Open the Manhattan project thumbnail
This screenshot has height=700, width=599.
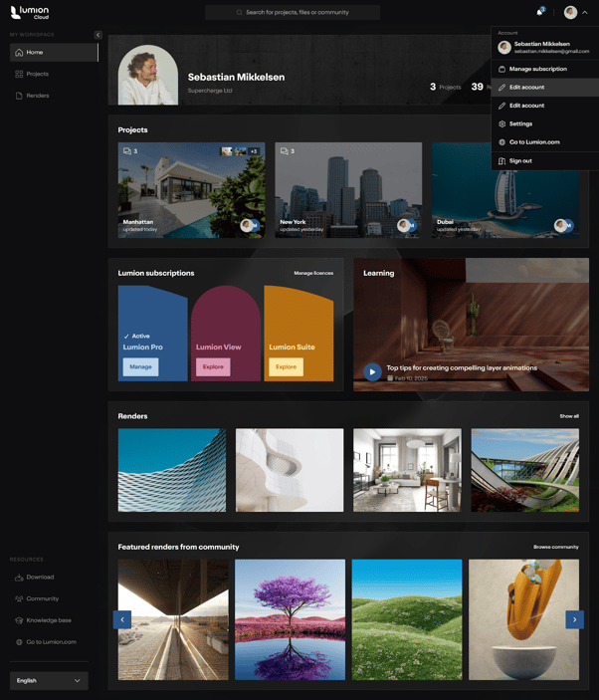191,189
